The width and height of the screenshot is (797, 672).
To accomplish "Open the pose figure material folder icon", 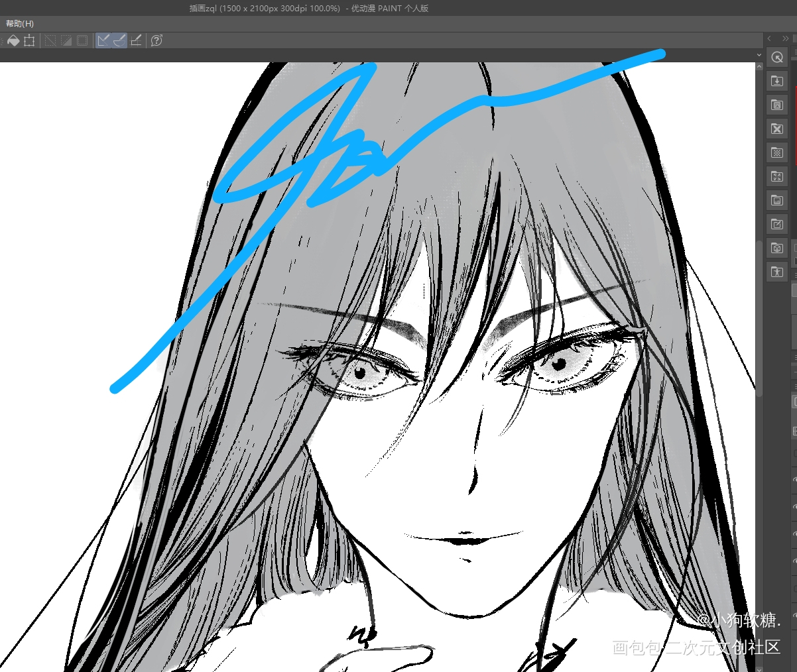I will coord(777,272).
